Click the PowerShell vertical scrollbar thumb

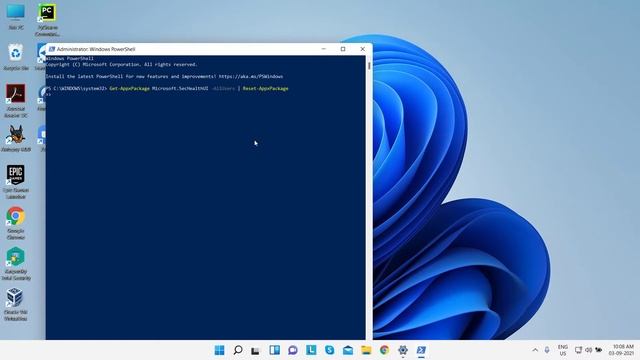[369, 65]
